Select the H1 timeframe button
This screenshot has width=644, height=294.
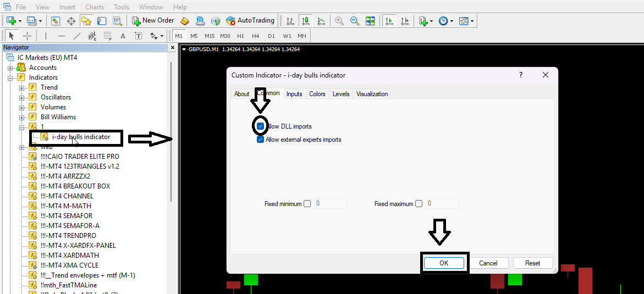click(x=240, y=36)
